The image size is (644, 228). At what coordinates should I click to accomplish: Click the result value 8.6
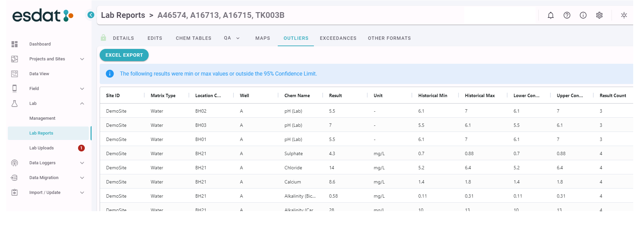click(332, 182)
